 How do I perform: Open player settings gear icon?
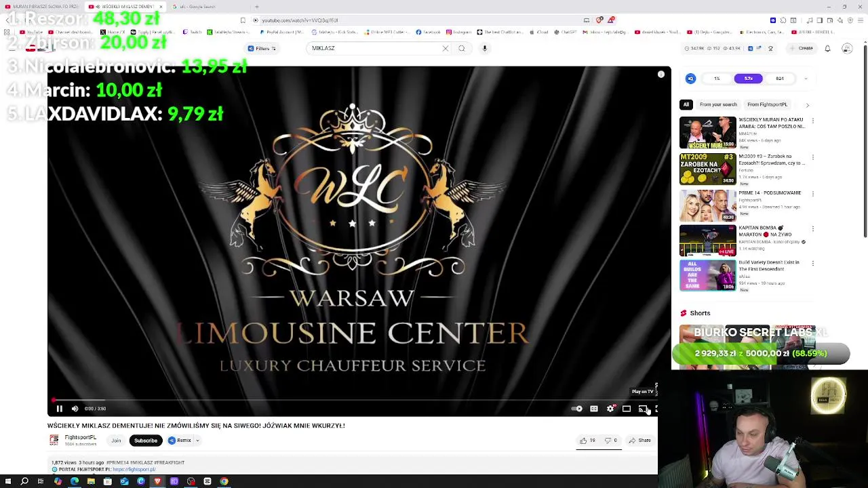pyautogui.click(x=610, y=409)
